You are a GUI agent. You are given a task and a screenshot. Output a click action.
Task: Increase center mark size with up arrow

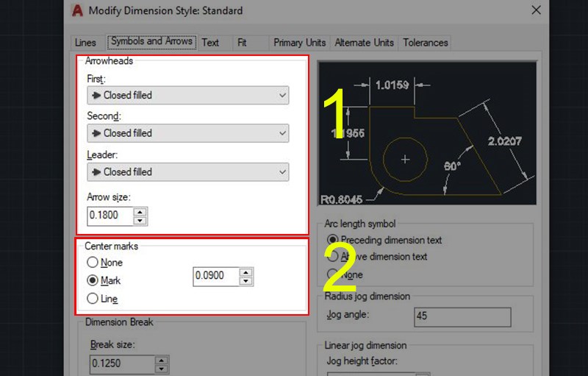click(246, 272)
